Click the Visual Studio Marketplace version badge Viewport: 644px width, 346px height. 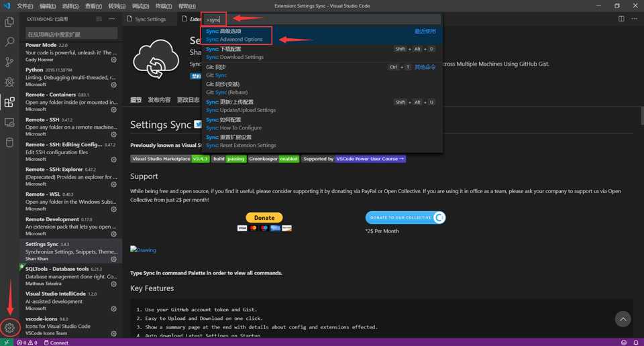[x=170, y=159]
